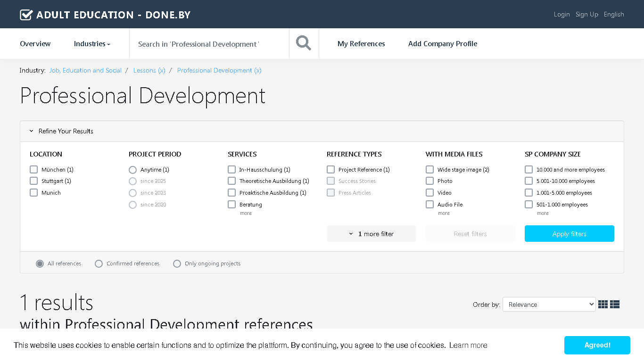Show more options under Services

click(x=246, y=214)
